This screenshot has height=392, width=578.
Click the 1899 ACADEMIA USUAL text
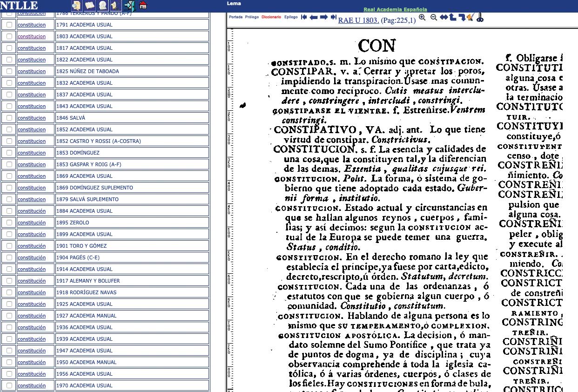tap(84, 234)
